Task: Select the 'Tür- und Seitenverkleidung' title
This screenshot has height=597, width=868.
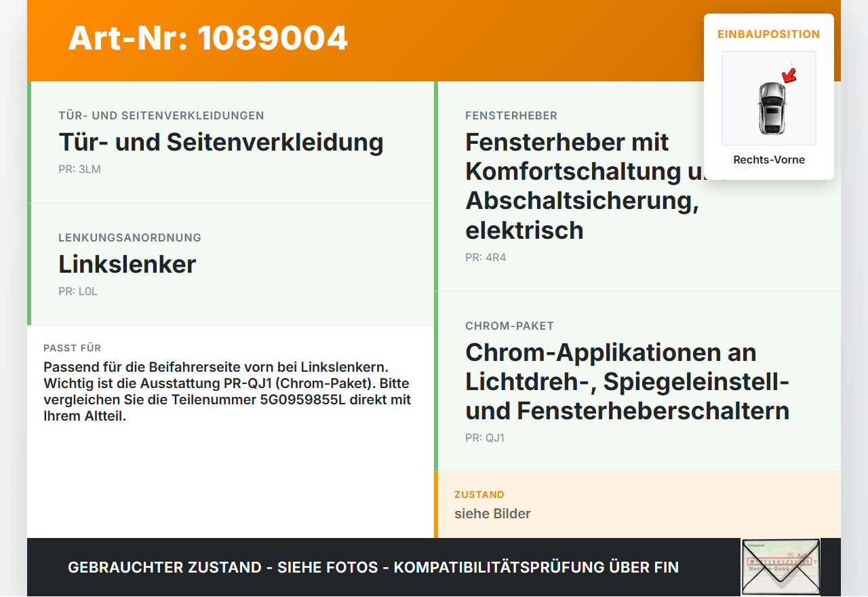Action: point(221,142)
